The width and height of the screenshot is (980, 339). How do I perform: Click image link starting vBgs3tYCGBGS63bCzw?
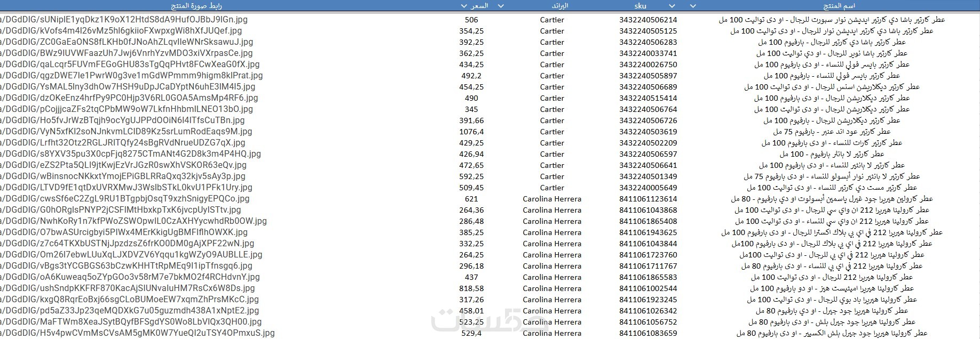126,266
